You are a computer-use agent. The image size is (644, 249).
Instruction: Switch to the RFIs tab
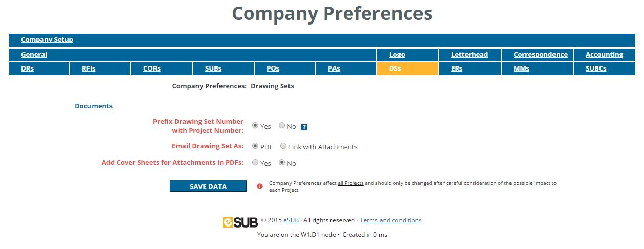point(88,69)
